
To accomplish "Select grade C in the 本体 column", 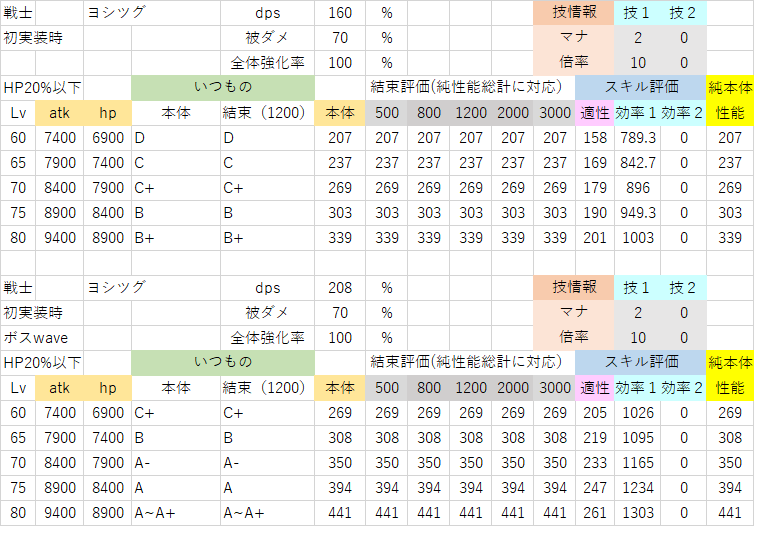I will point(176,163).
